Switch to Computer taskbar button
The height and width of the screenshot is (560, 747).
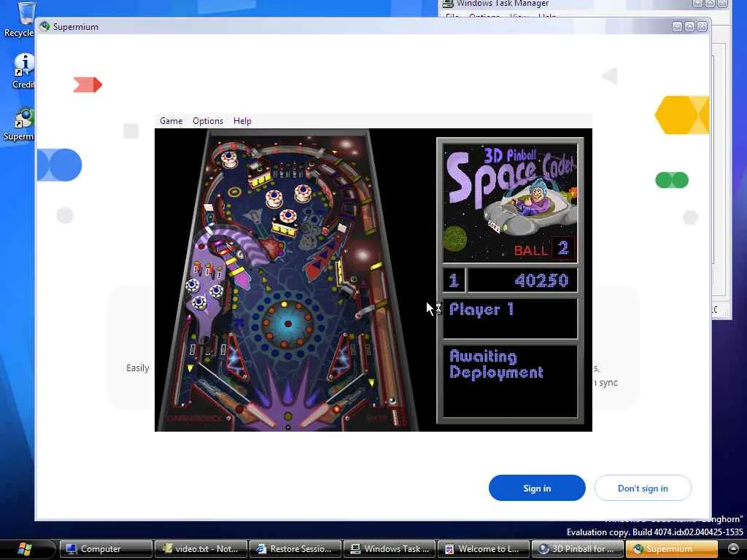(106, 549)
